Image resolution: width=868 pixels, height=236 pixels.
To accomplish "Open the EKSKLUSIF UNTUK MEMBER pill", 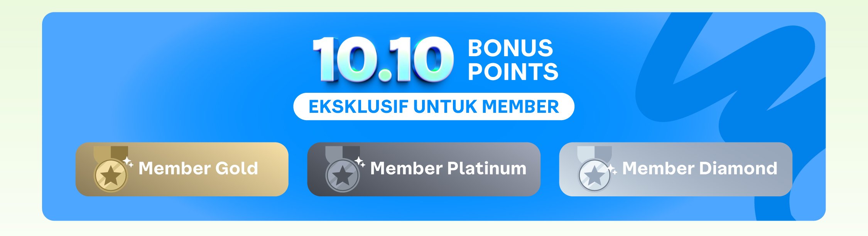I will 434,107.
